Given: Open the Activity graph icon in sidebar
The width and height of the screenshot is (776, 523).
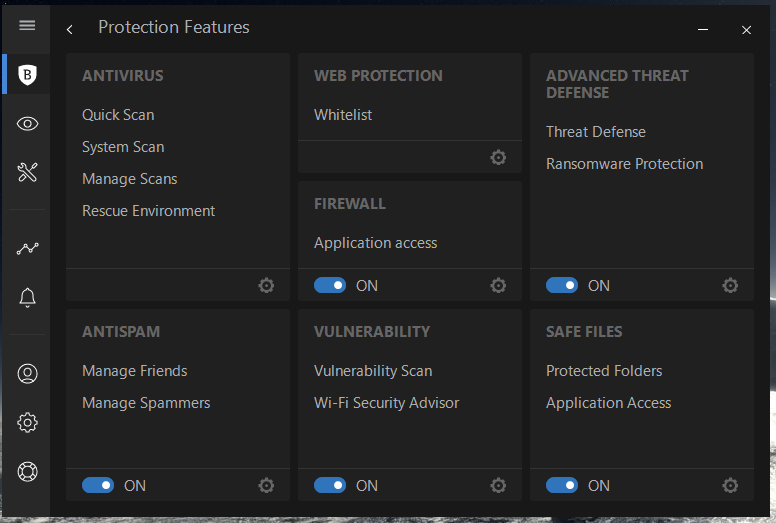Looking at the screenshot, I should click(x=28, y=248).
